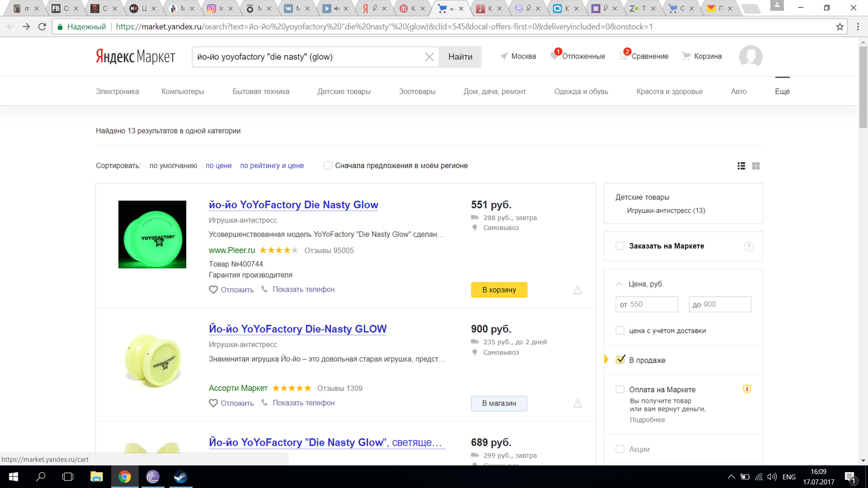Switch to grid view layout icon

(756, 166)
